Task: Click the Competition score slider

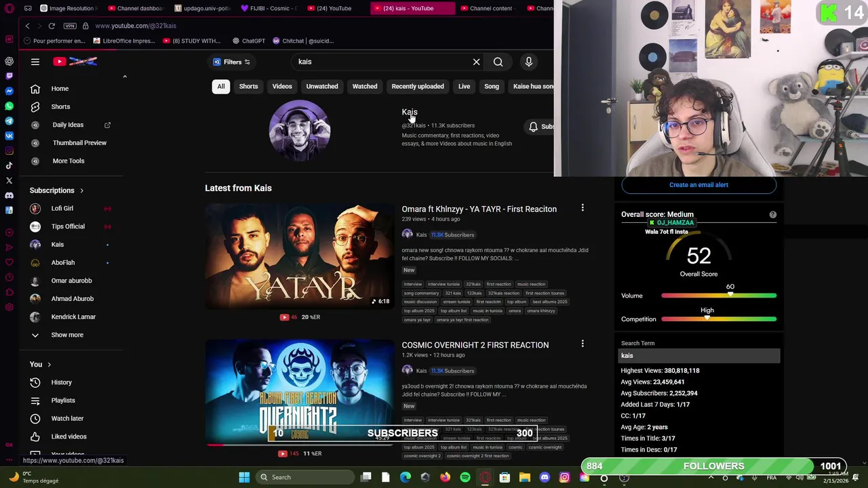Action: point(719,319)
